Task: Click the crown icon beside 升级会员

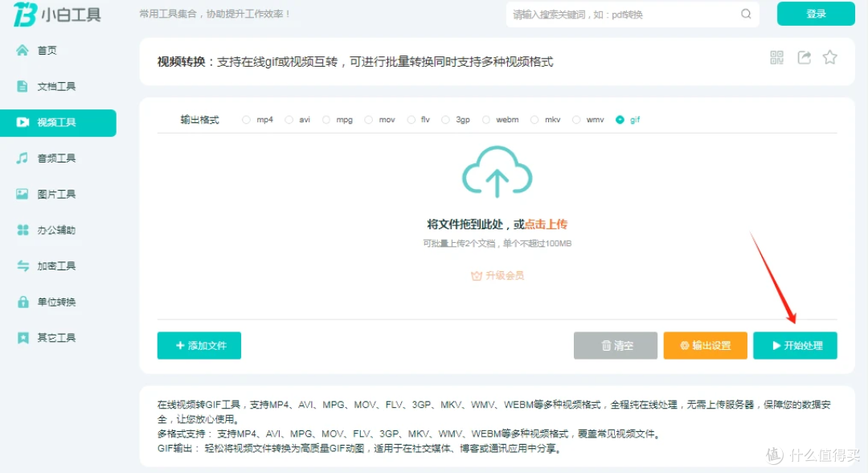Action: click(476, 276)
